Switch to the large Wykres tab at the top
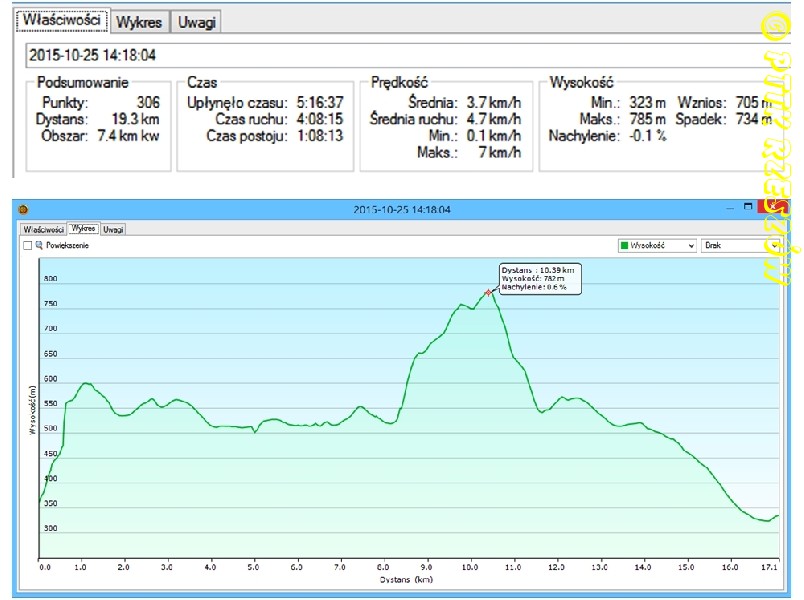 click(139, 21)
